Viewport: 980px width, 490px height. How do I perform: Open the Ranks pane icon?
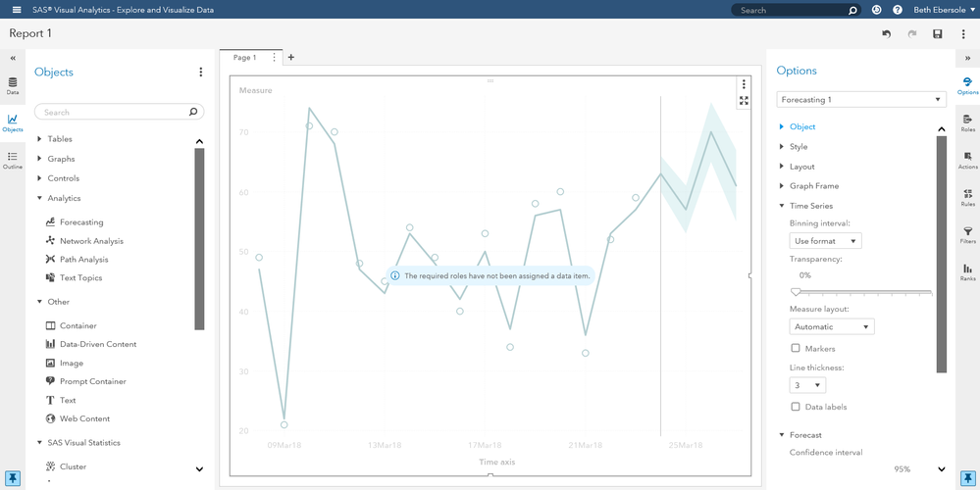[967, 270]
